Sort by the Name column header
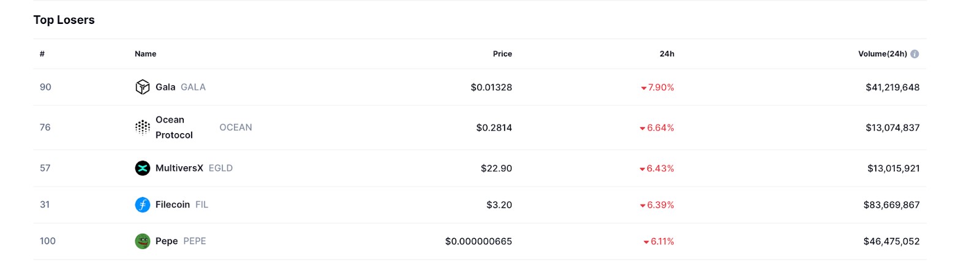This screenshot has height=262, width=980. click(x=145, y=54)
